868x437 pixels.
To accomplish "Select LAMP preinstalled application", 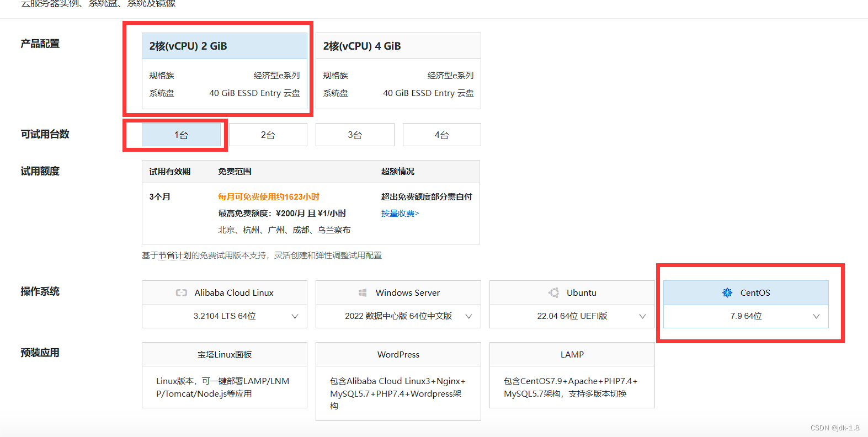I will point(572,375).
